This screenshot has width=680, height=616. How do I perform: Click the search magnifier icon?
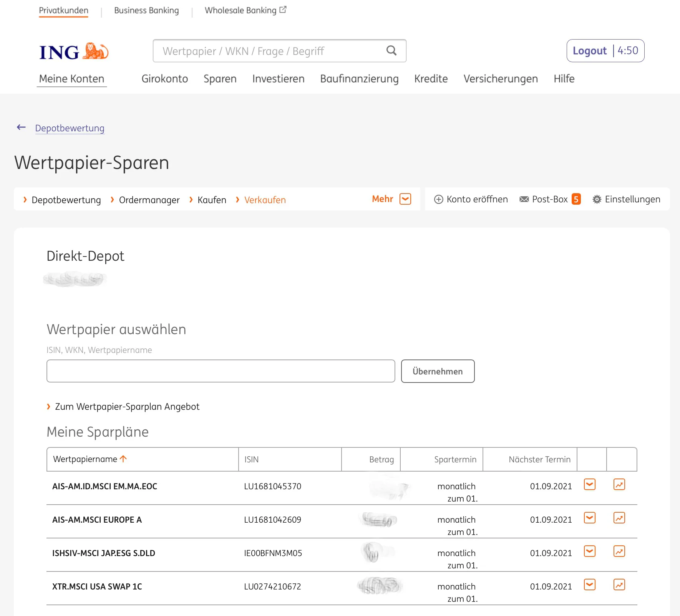(x=391, y=51)
